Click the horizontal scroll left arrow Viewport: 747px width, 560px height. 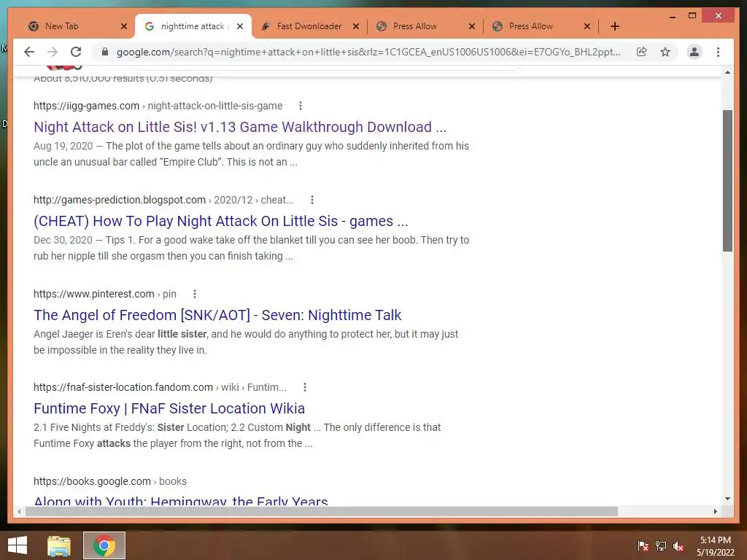click(18, 511)
